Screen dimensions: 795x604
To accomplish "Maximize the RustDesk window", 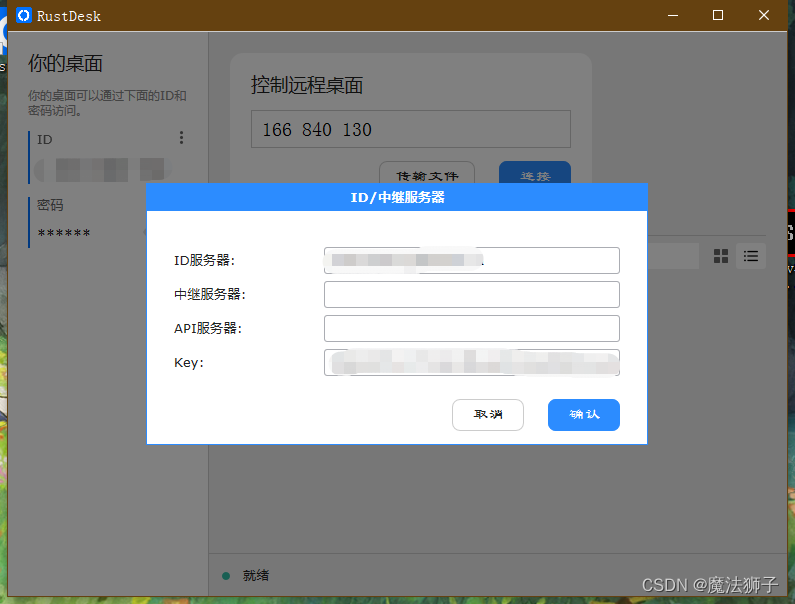I will point(718,16).
